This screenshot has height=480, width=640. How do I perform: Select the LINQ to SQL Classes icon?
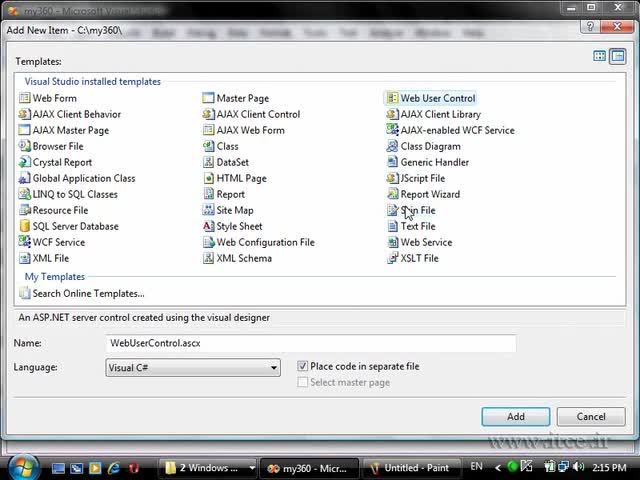[x=24, y=194]
